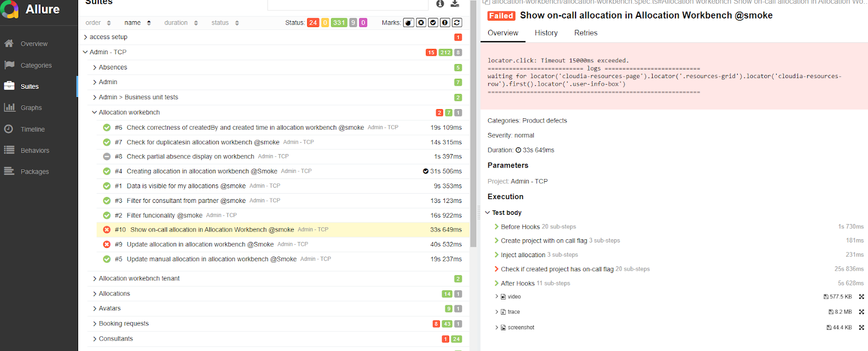Viewport: 868px width, 351px height.
Task: Toggle the flaky bomb mark filter
Action: pyautogui.click(x=409, y=23)
